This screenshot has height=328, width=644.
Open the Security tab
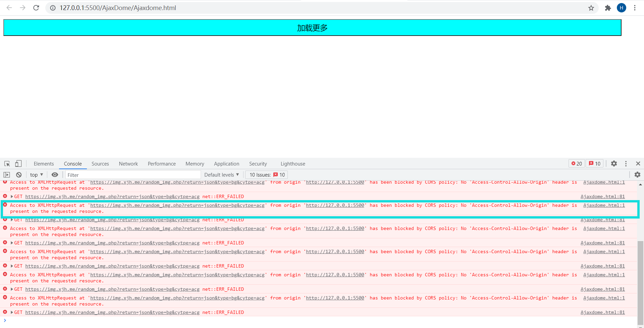point(258,163)
